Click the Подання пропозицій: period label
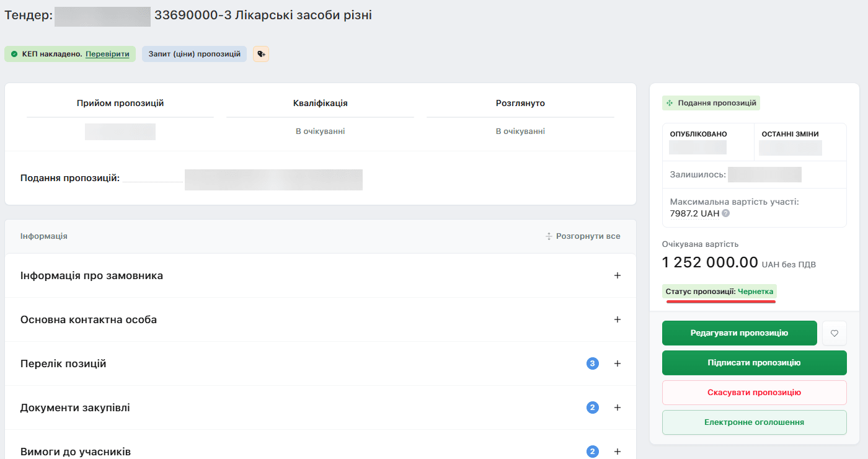This screenshot has height=459, width=868. [x=70, y=178]
